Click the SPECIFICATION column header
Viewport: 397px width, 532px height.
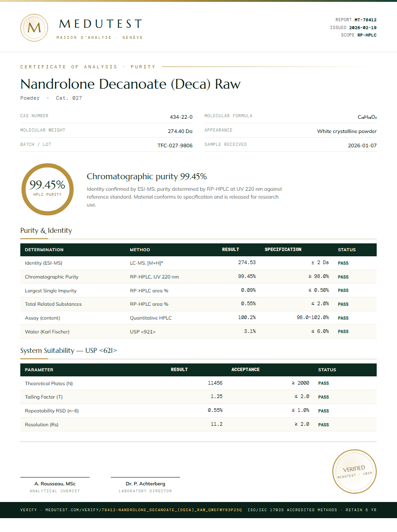point(283,249)
